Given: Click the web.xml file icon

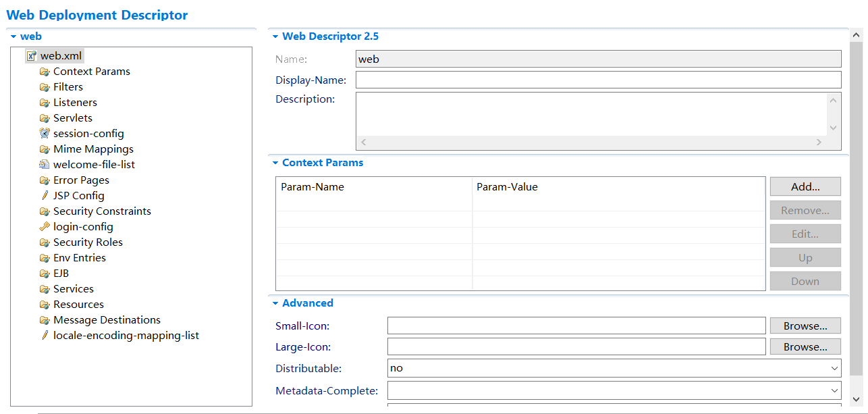Looking at the screenshot, I should coord(32,56).
